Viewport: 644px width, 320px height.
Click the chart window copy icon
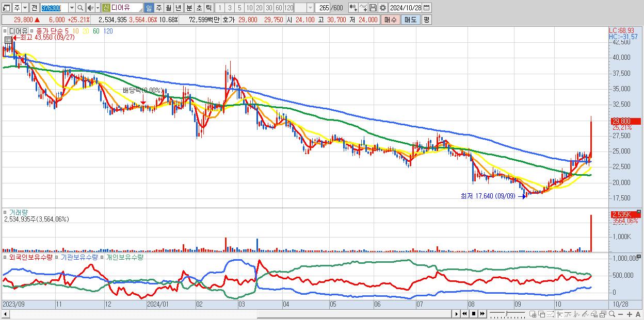coord(603,314)
